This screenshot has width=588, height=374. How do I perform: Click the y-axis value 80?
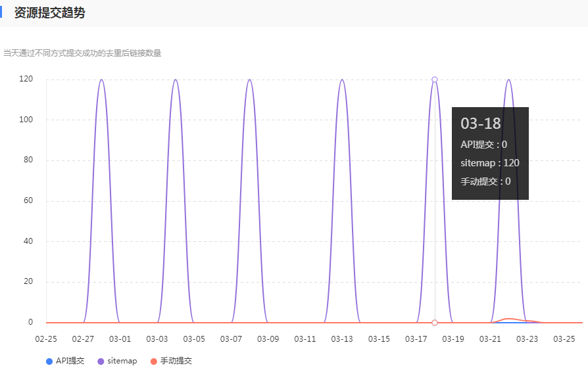point(28,160)
